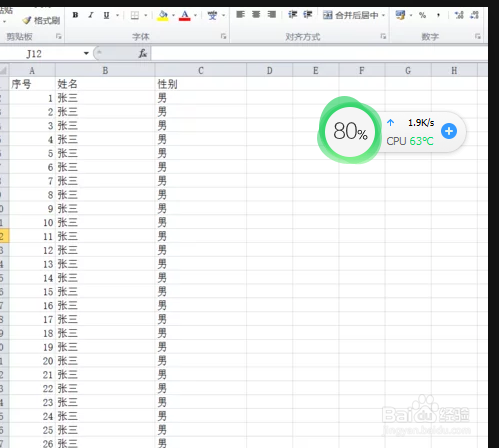Select cell with number 1 in column A
499x448 pixels.
pos(32,98)
